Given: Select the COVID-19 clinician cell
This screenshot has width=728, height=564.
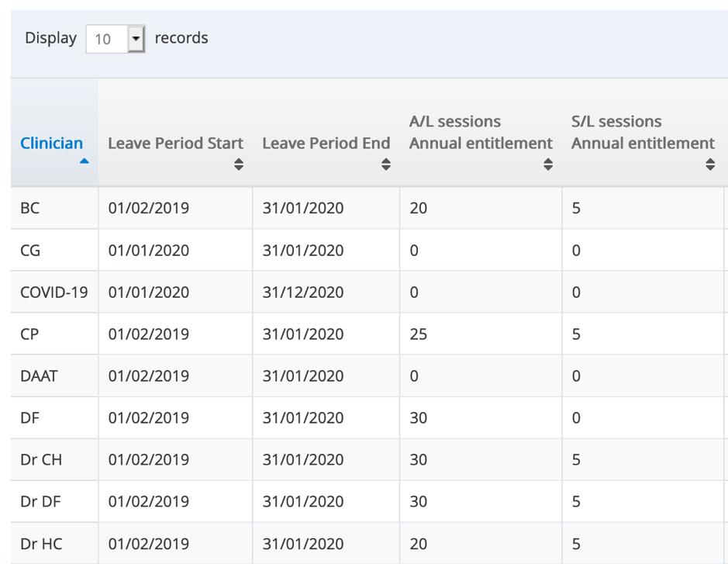Looking at the screenshot, I should 53,292.
